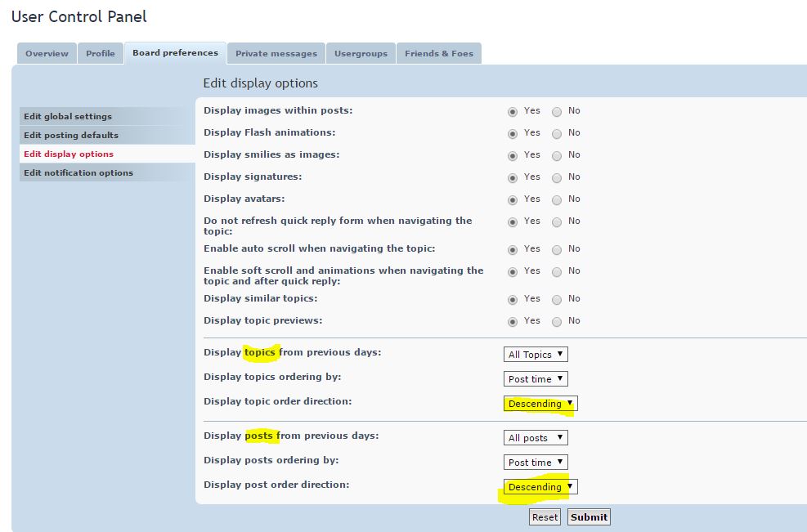807x532 pixels.
Task: Choose No for Display smilies as images
Action: [557, 155]
